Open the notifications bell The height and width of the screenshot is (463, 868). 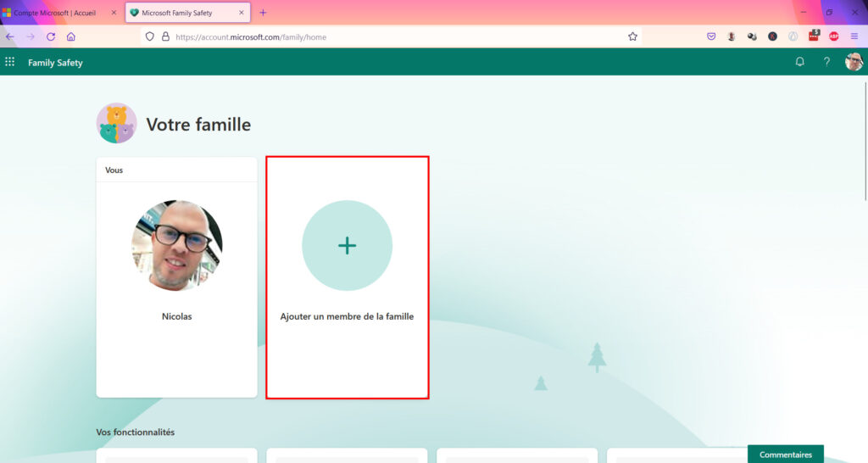[800, 62]
